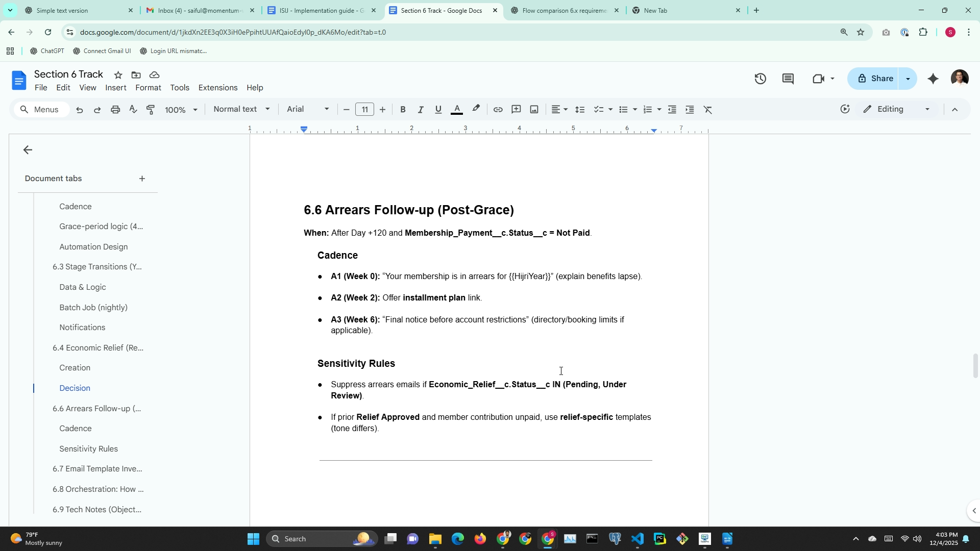Click the Insert link icon
This screenshot has width=980, height=551.
coord(498,110)
